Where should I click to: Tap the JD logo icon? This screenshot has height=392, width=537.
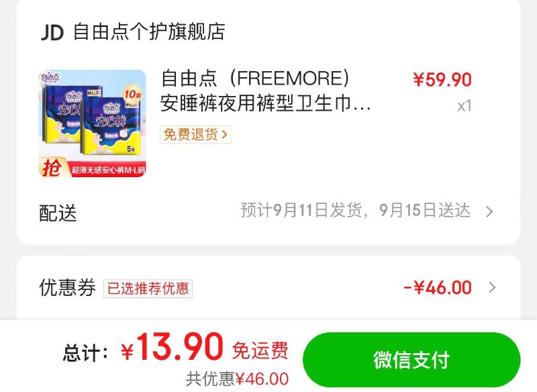click(52, 32)
